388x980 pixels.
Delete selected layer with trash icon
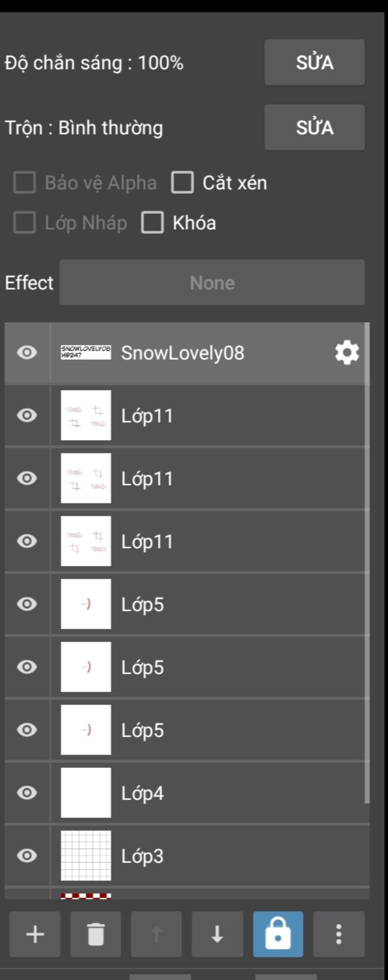coord(95,934)
